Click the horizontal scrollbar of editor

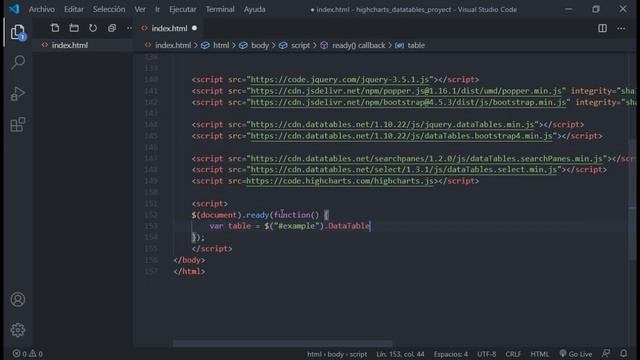[x=282, y=344]
